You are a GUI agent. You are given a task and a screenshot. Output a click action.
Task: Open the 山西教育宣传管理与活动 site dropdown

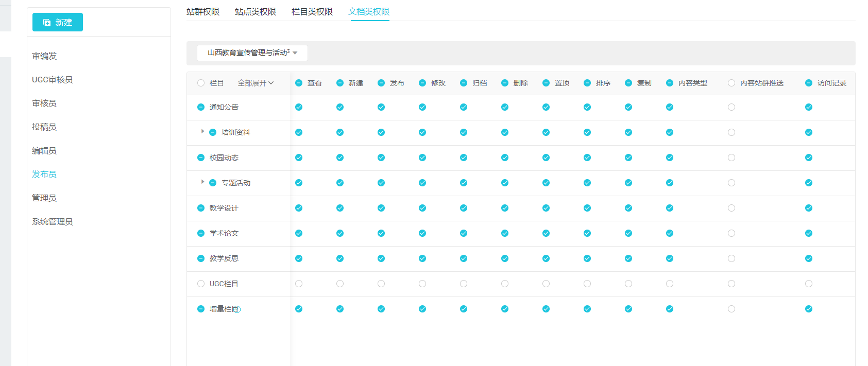click(252, 53)
